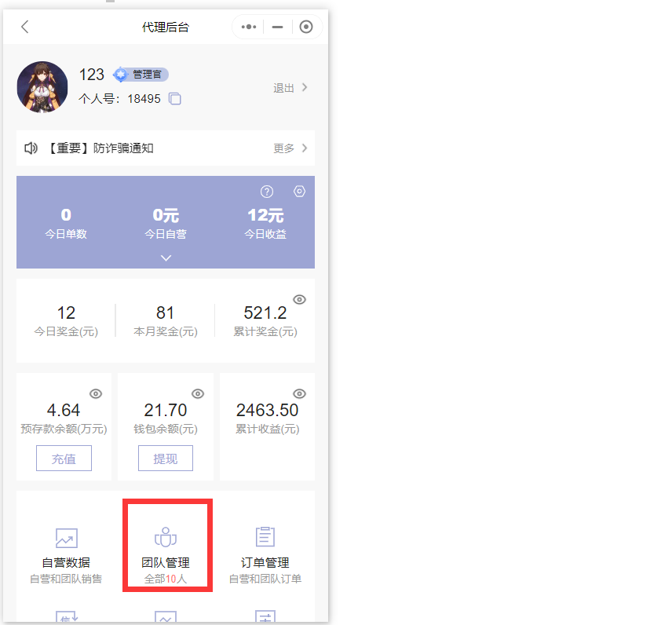Toggle visibility of 累计奖金 amount
Image resolution: width=672 pixels, height=625 pixels.
click(299, 300)
